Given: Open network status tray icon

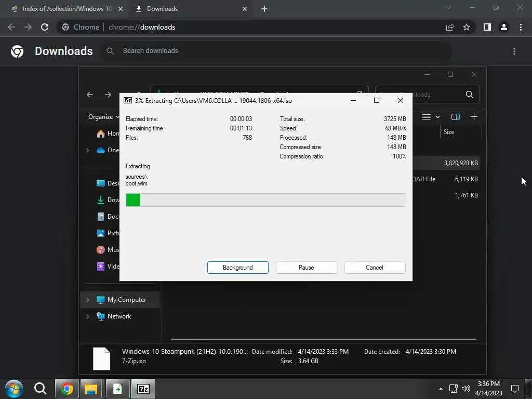Looking at the screenshot, I should point(453,389).
